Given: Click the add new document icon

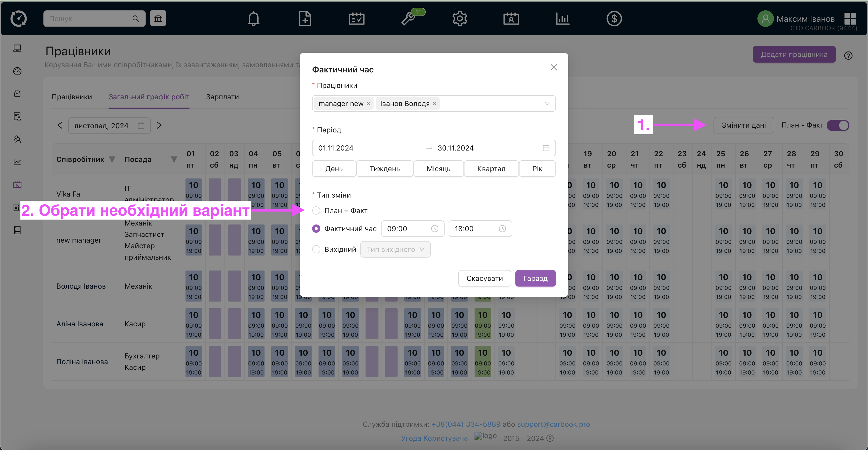Looking at the screenshot, I should tap(305, 19).
